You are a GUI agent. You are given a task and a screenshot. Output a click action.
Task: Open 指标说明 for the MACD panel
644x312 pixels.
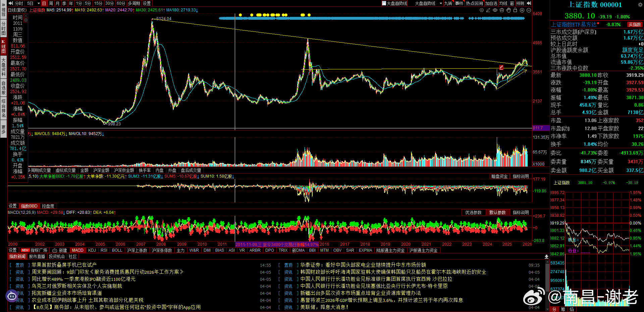click(x=521, y=212)
